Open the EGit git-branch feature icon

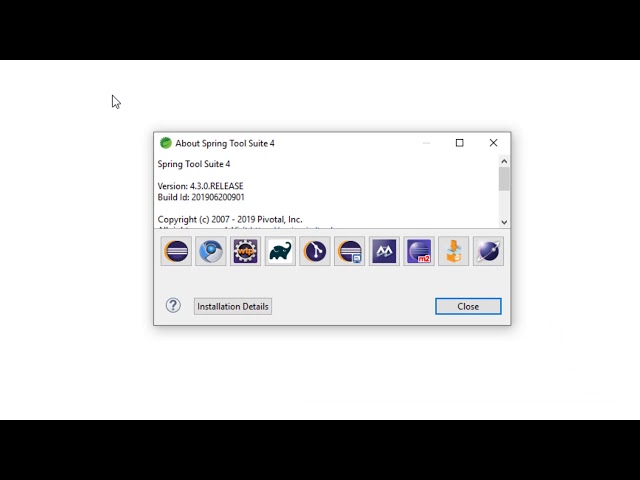[x=315, y=251]
